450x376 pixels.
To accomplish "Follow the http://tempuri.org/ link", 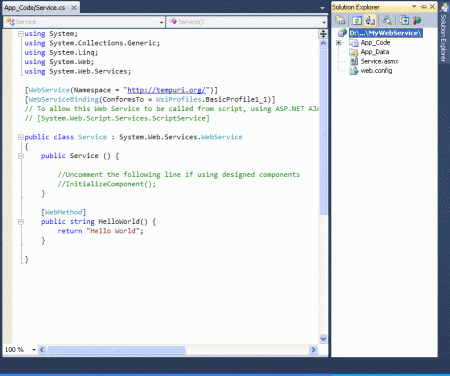I will click(167, 90).
